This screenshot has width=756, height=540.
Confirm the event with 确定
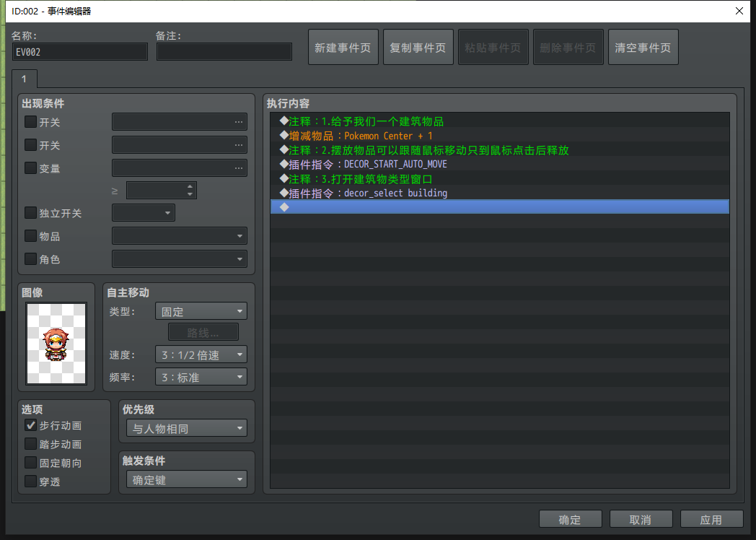coord(570,519)
